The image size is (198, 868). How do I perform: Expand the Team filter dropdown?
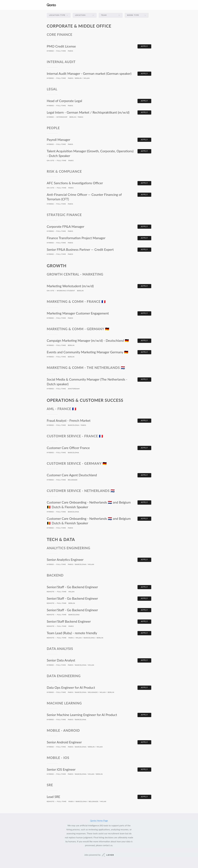110,15
